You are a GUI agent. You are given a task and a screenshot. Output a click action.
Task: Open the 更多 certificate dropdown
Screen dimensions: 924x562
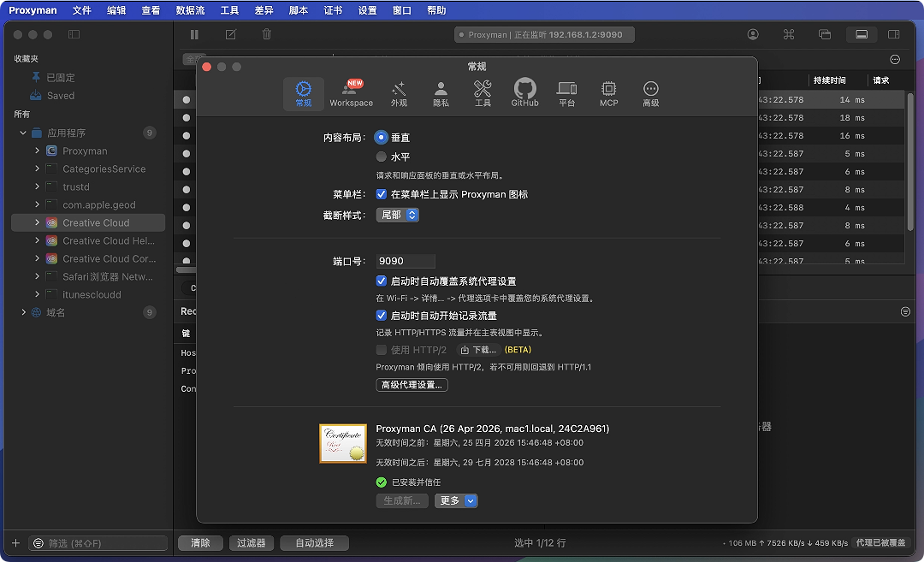[x=456, y=500]
